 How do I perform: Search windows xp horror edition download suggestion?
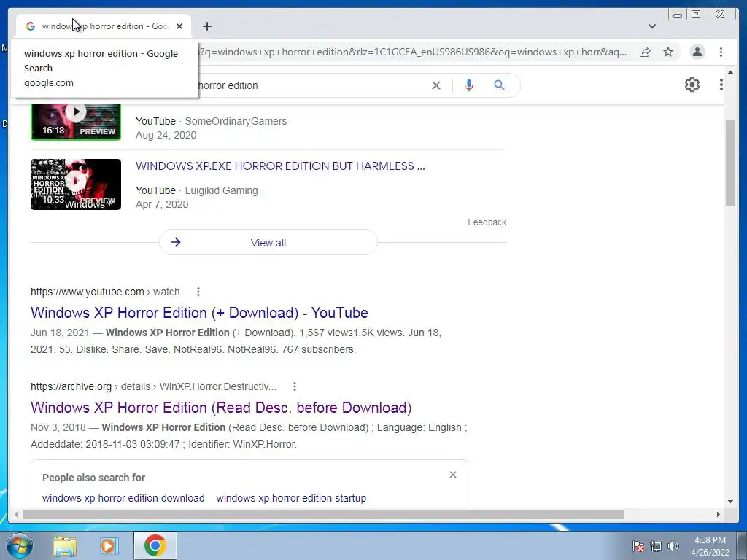123,498
